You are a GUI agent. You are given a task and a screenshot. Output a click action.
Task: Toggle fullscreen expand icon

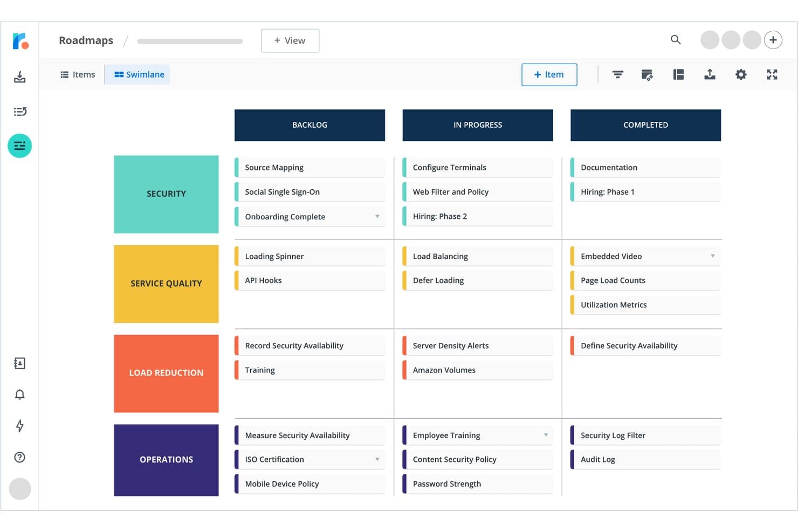772,74
